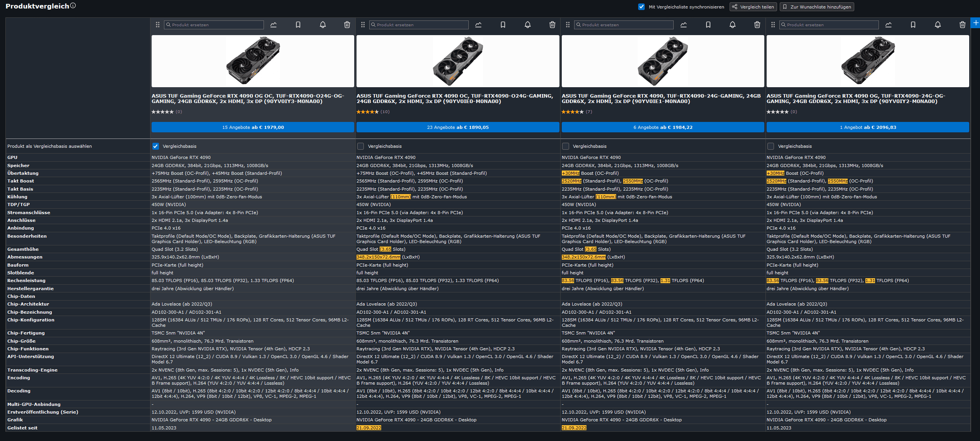Focus the fourth column Produkt ersetzen field
This screenshot has height=441, width=980.
point(829,25)
